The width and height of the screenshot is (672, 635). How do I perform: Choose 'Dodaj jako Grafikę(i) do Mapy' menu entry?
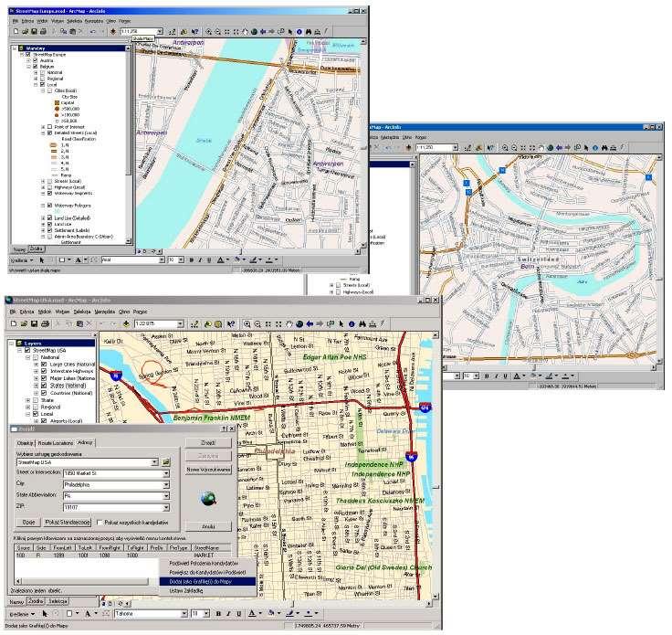(x=207, y=582)
